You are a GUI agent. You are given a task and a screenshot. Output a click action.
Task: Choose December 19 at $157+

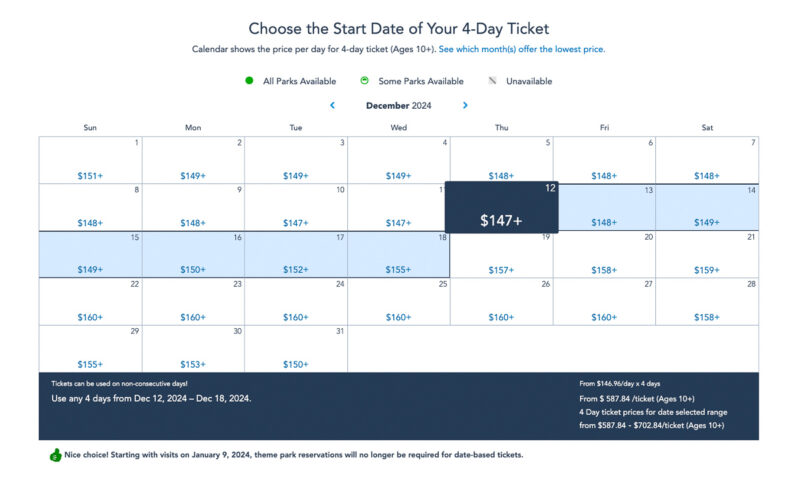tap(502, 255)
